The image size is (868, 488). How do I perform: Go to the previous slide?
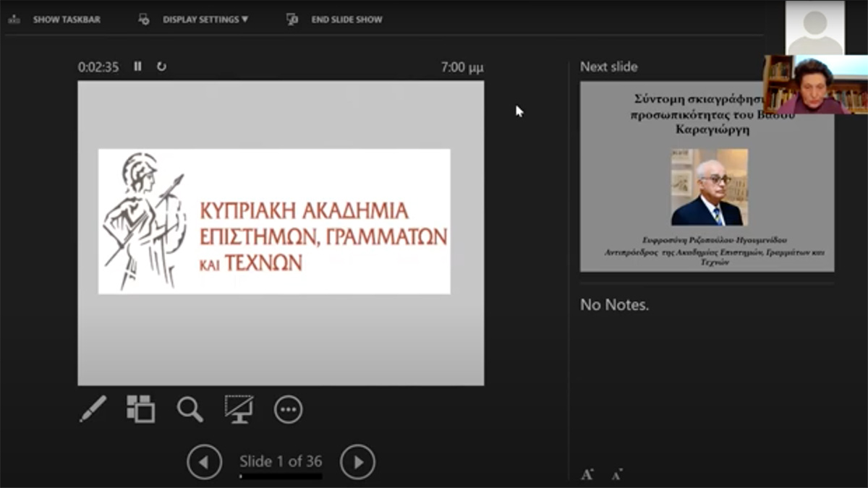204,462
